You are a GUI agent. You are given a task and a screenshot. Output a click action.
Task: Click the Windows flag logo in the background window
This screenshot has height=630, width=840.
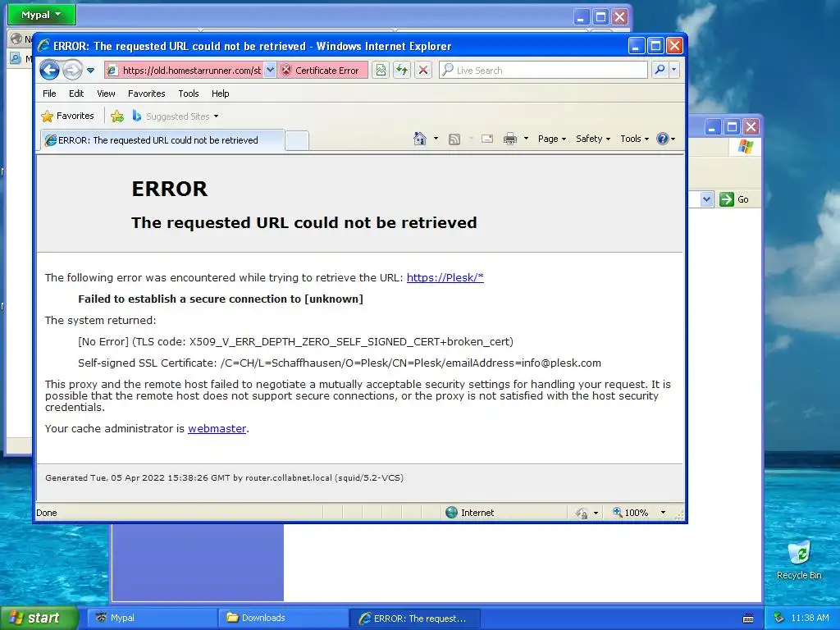click(x=745, y=147)
